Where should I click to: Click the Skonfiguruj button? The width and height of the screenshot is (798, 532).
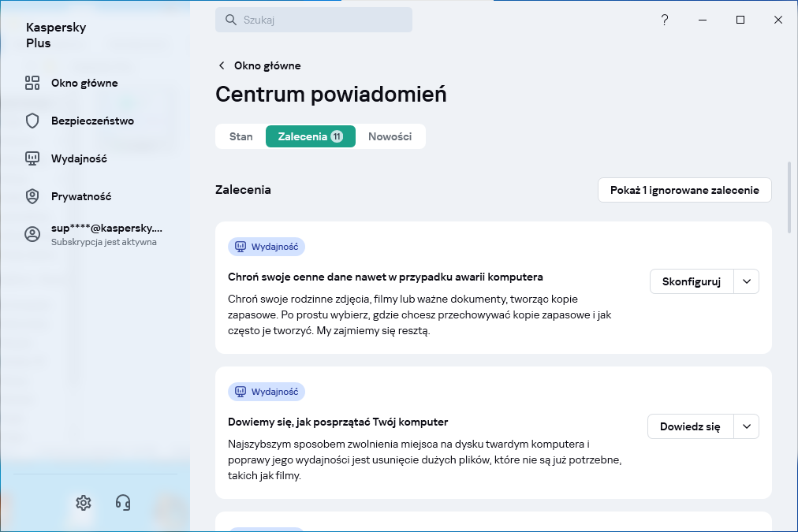[692, 281]
